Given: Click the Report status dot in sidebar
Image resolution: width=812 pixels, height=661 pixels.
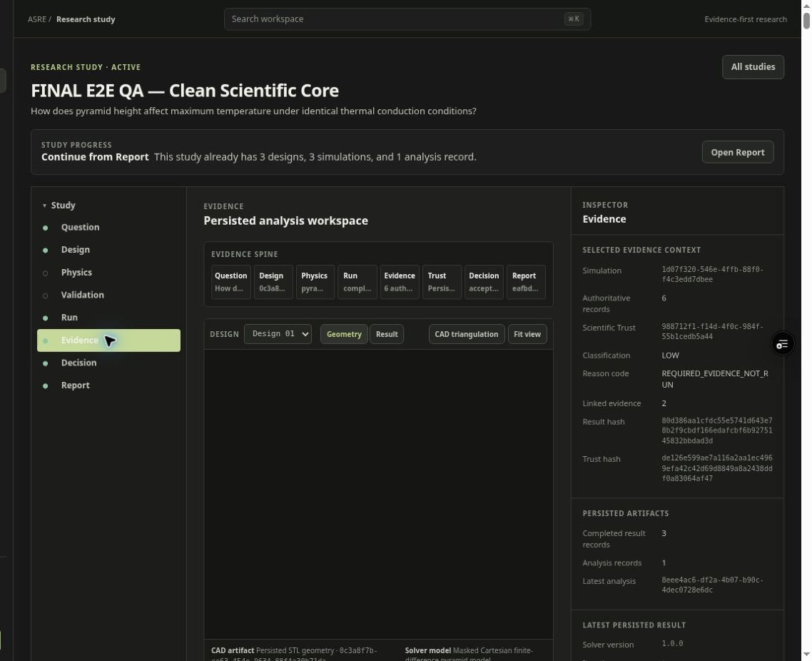Looking at the screenshot, I should 46,386.
